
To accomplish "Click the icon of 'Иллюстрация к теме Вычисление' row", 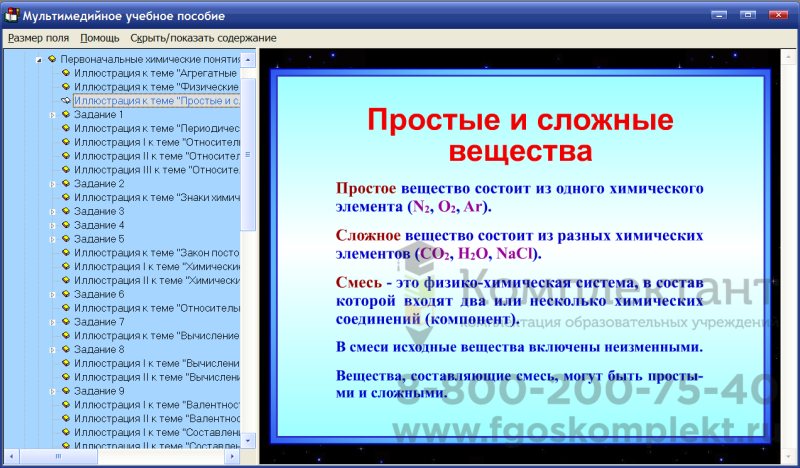I will (x=66, y=335).
